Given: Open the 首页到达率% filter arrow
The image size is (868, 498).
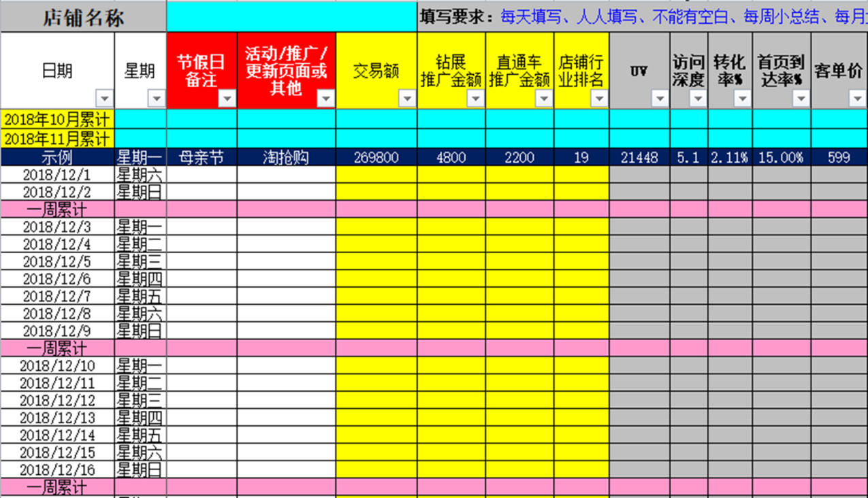Looking at the screenshot, I should click(x=801, y=98).
